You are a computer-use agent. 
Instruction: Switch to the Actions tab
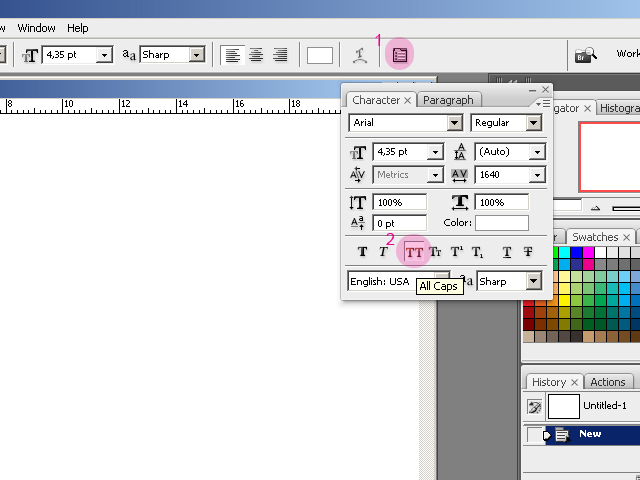tap(607, 382)
